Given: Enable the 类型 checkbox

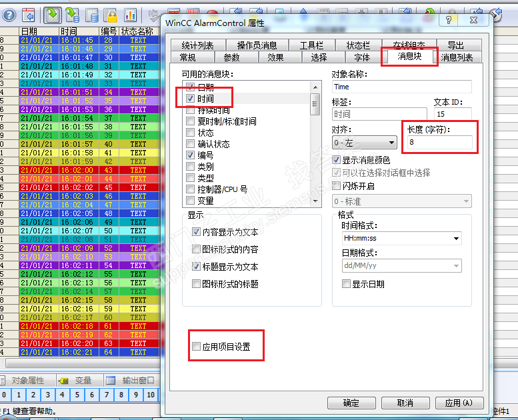Looking at the screenshot, I should 190,178.
